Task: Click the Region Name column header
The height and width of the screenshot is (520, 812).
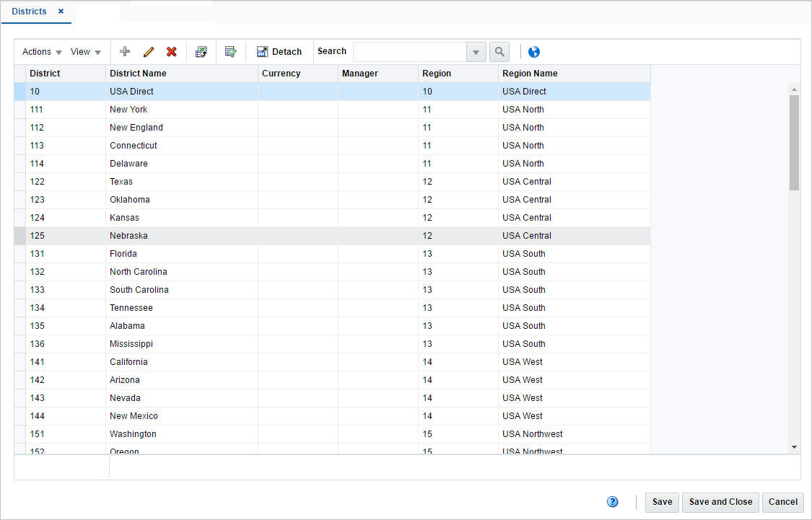Action: coord(575,74)
